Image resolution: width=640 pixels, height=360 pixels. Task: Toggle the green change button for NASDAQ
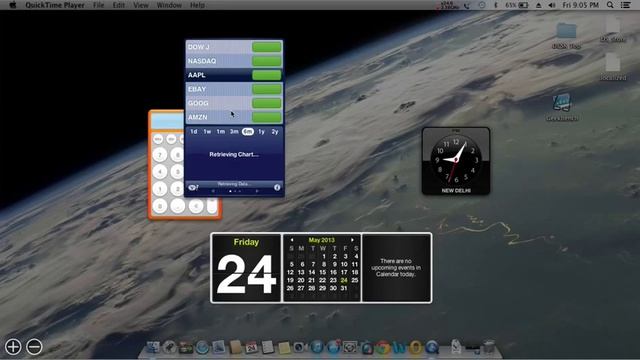pos(267,61)
